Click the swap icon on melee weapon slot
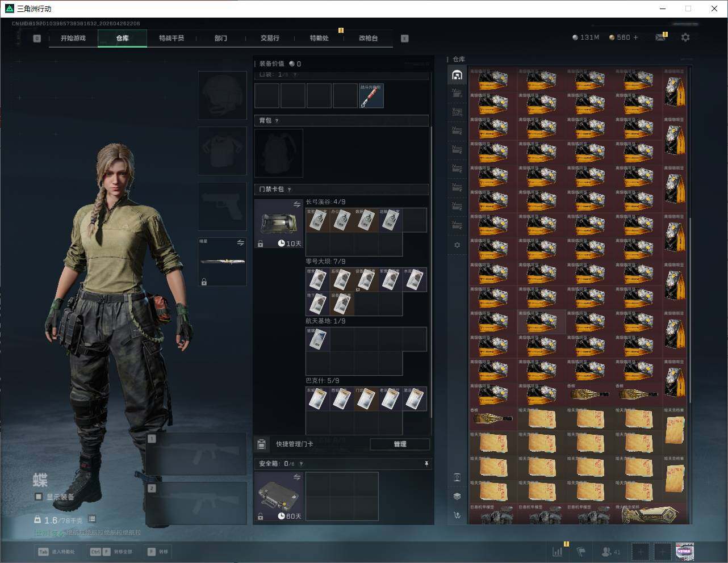The image size is (728, 563). (241, 242)
